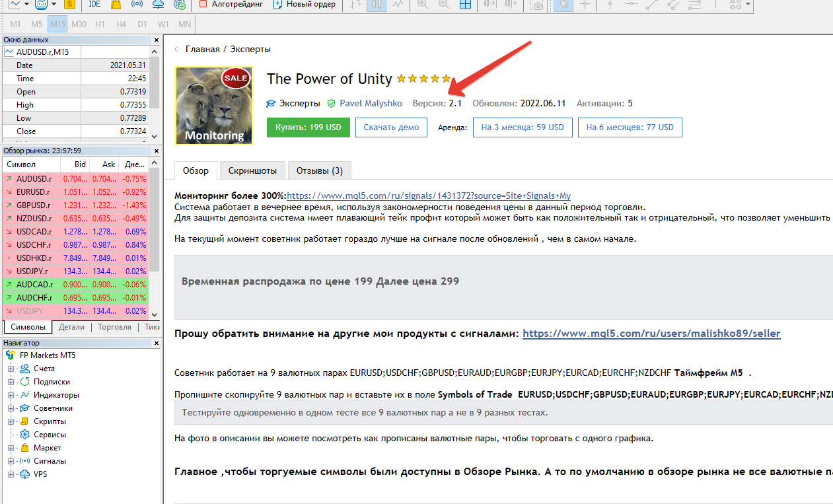Select the M15 timeframe
The image size is (833, 504).
coord(58,24)
